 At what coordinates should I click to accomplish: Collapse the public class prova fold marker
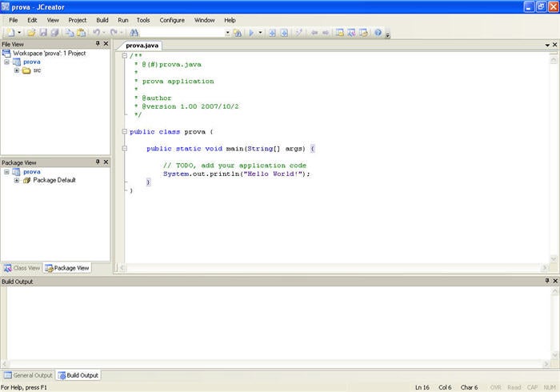click(125, 131)
